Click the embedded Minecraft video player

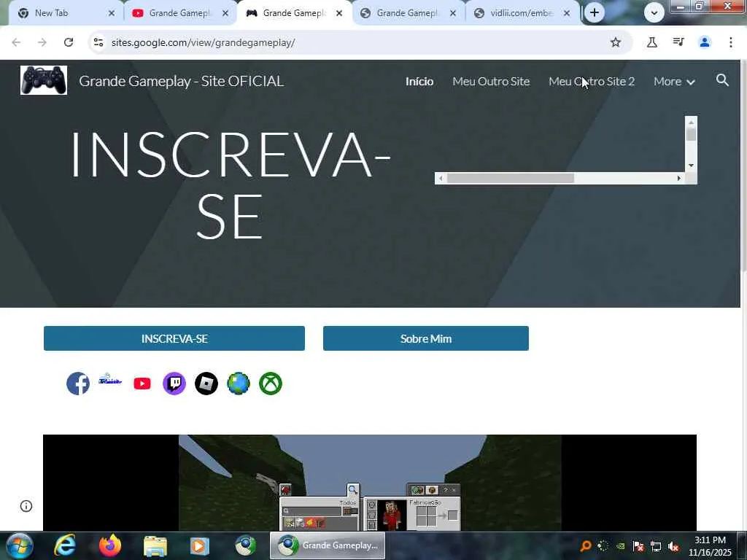[370, 483]
